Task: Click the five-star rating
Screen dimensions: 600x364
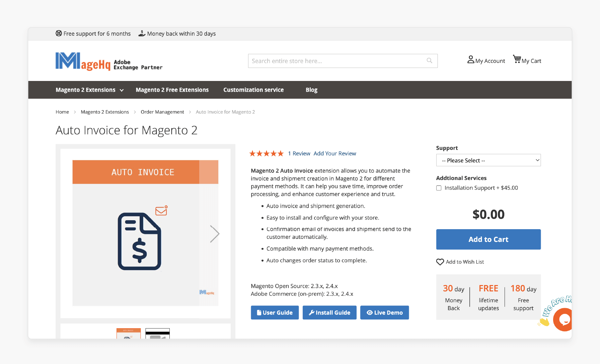Action: [x=267, y=154]
